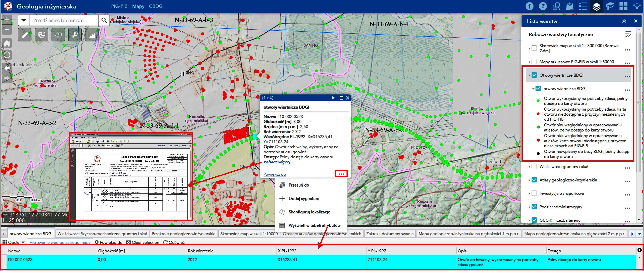
Task: Uncheck Otwory wiertnicze BDGI group layer
Action: pyautogui.click(x=534, y=75)
